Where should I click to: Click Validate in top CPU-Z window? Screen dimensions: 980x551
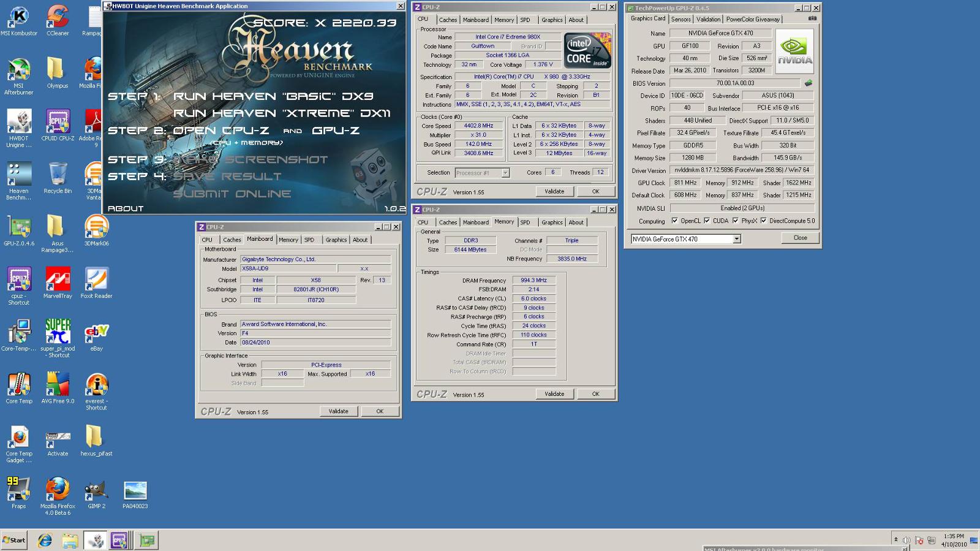pos(554,191)
